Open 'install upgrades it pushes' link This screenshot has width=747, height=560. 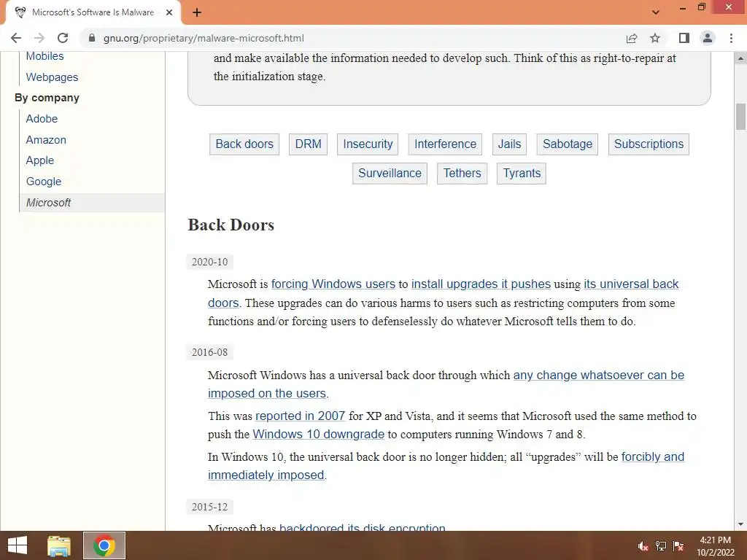481,284
